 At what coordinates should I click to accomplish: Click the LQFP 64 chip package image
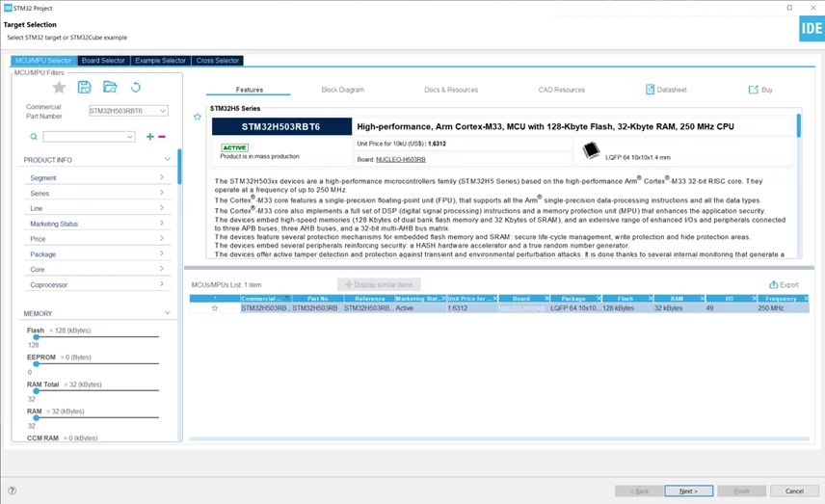tap(592, 150)
